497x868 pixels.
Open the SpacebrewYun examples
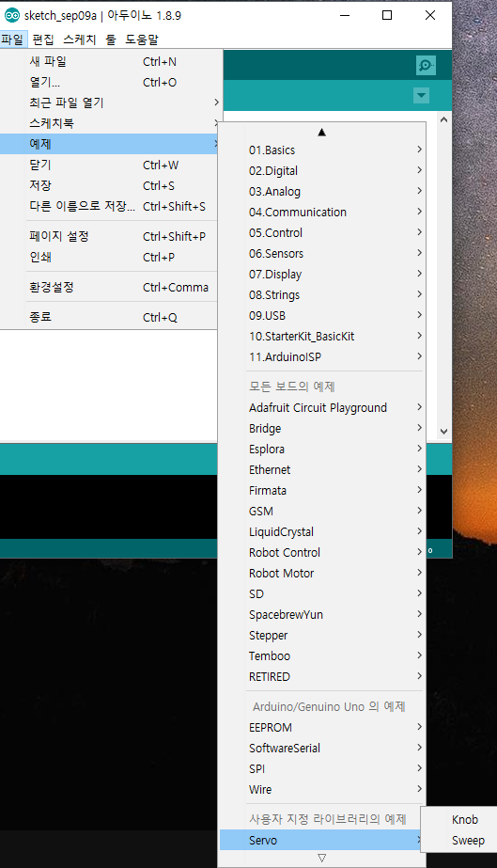point(322,614)
